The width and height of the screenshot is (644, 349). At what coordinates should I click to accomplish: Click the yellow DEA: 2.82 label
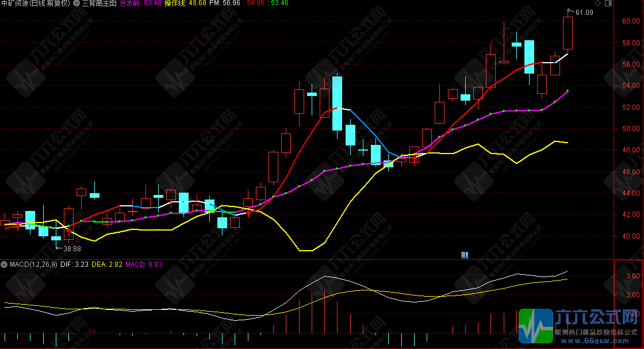point(108,264)
